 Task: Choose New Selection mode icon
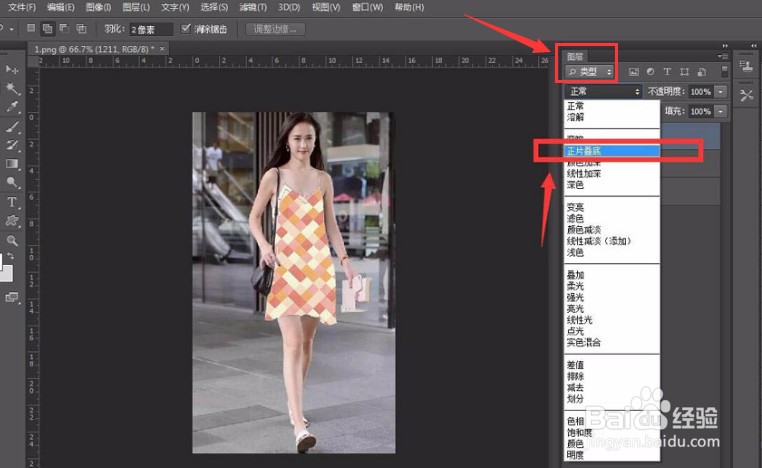click(x=31, y=28)
